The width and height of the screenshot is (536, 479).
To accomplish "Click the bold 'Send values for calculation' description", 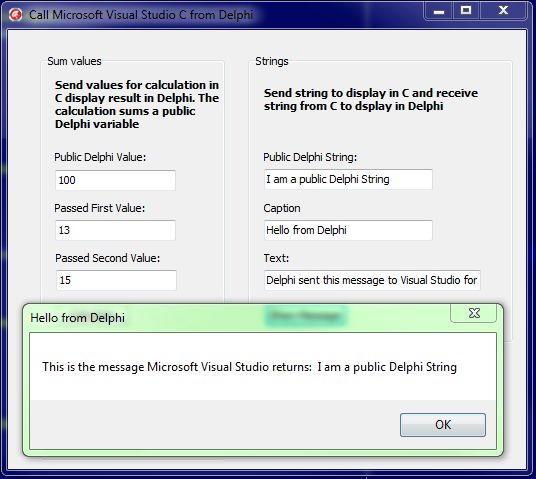I will [x=137, y=104].
